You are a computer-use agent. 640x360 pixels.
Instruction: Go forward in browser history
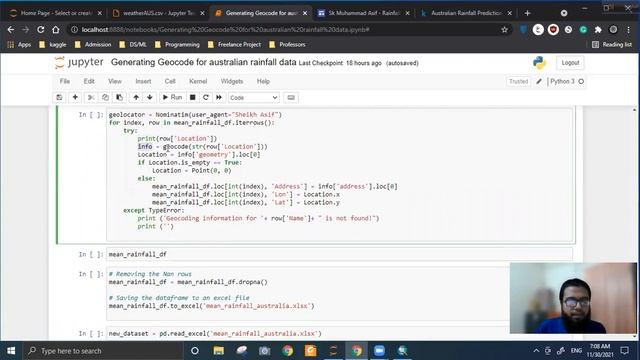25,30
